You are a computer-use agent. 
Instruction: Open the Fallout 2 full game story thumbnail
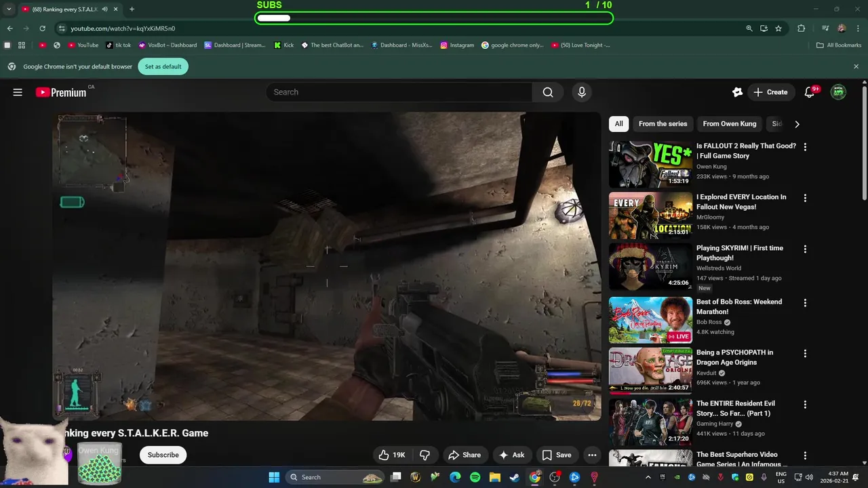pos(650,164)
